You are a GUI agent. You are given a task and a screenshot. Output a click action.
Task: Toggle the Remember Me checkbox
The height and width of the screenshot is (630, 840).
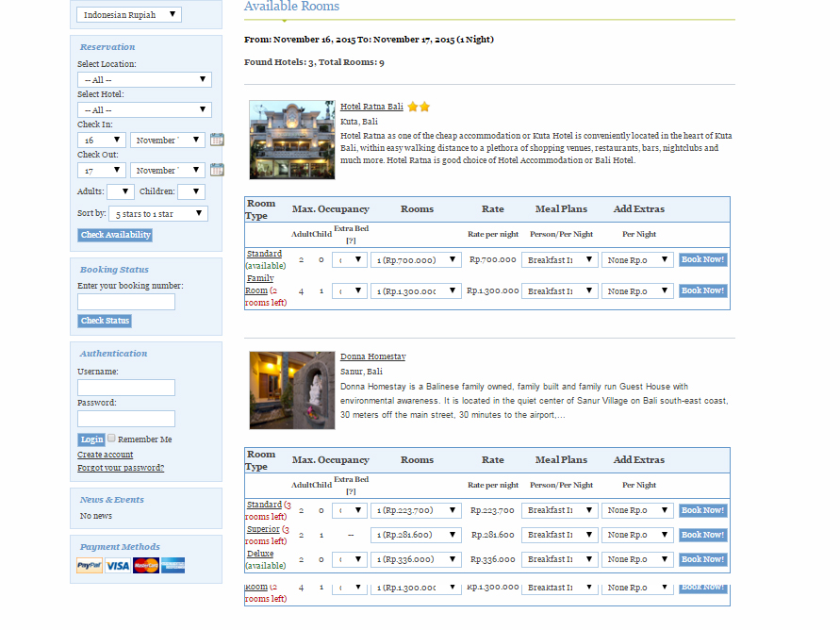[111, 439]
